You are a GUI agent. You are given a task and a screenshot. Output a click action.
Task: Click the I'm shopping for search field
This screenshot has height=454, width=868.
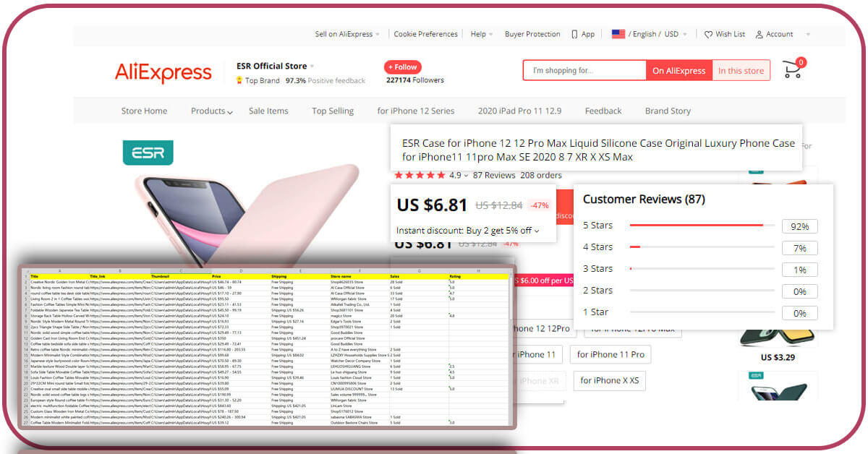(584, 70)
